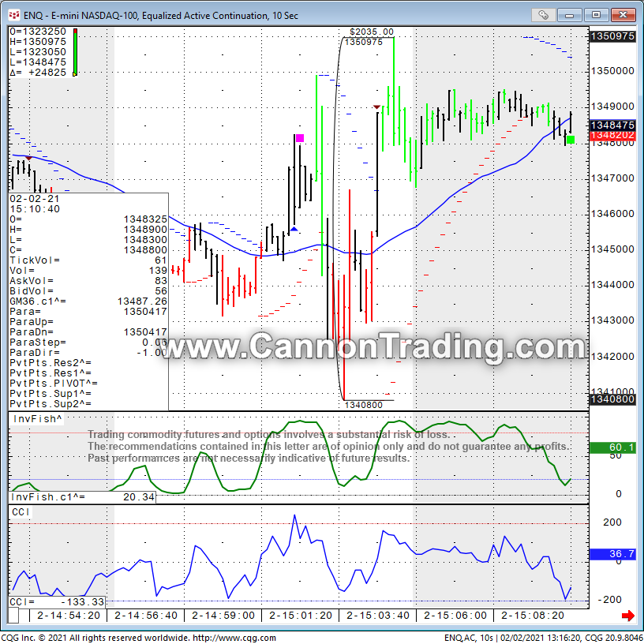The height and width of the screenshot is (644, 644).
Task: Click the dark red triangle above the 15:04 bar
Action: (x=376, y=107)
